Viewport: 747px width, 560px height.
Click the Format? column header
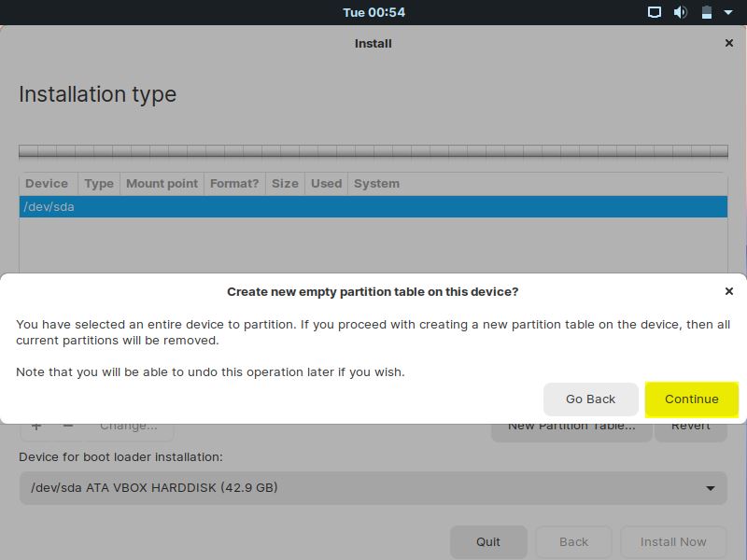click(x=234, y=183)
